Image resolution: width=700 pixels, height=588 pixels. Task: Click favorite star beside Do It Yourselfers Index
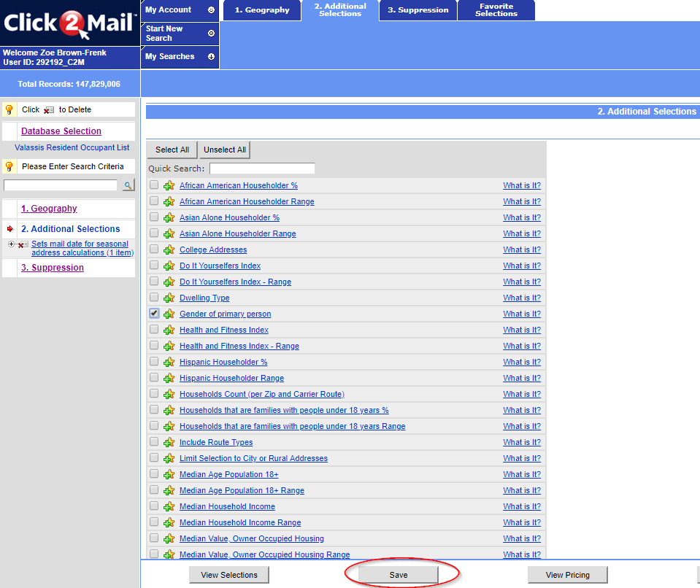169,266
